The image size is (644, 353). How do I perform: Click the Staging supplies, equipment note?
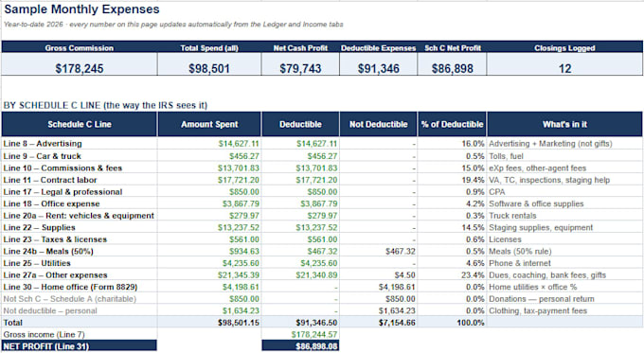tap(541, 227)
